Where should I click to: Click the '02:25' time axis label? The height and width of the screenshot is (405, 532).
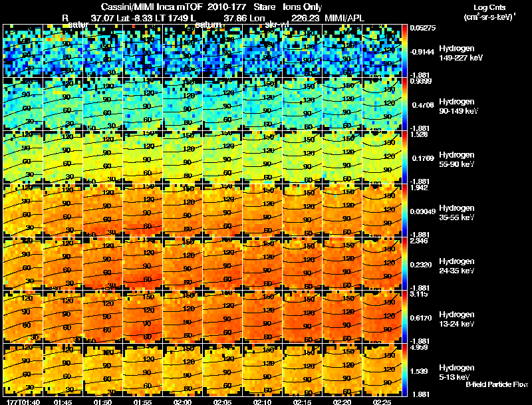(382, 402)
